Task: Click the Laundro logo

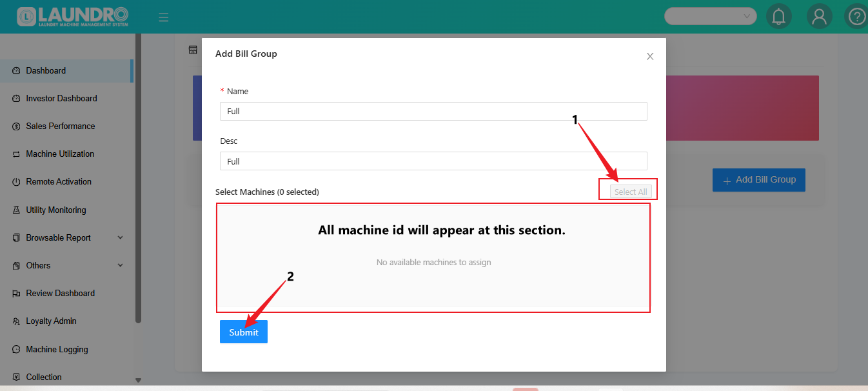Action: (x=73, y=17)
